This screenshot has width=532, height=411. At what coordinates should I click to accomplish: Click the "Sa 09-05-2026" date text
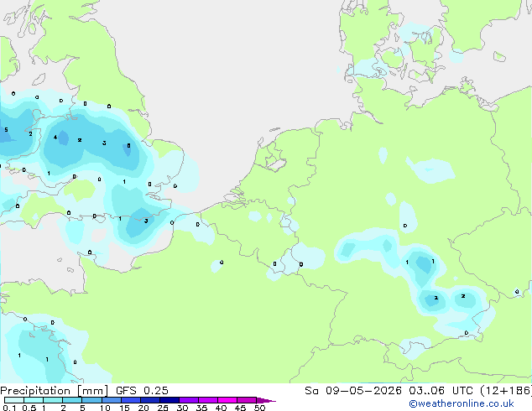coord(353,391)
